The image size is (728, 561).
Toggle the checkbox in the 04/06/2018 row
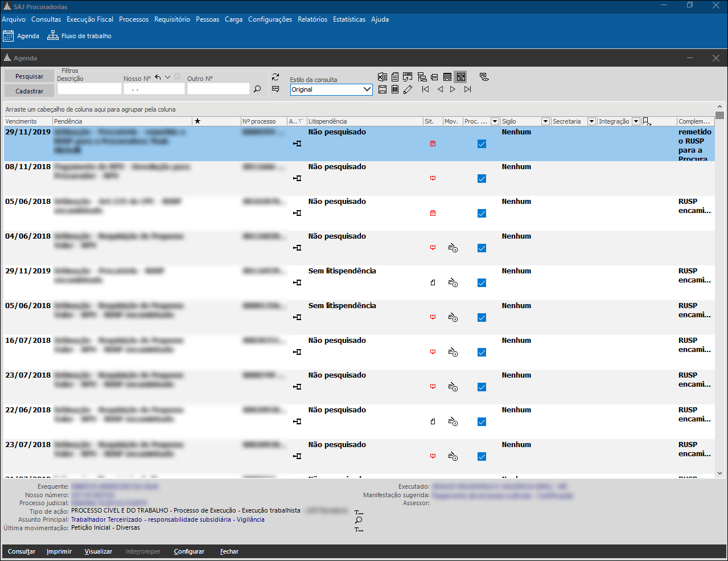click(x=482, y=248)
